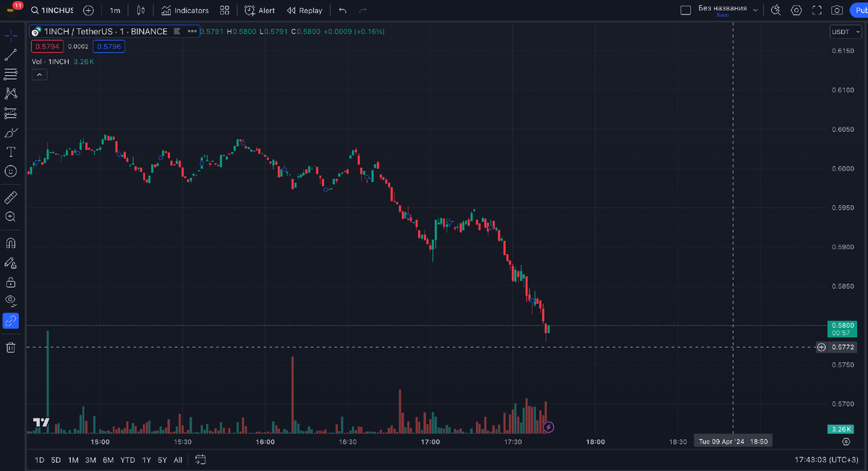This screenshot has height=471, width=868.
Task: Click the TradingView logo watermark link
Action: [x=41, y=423]
